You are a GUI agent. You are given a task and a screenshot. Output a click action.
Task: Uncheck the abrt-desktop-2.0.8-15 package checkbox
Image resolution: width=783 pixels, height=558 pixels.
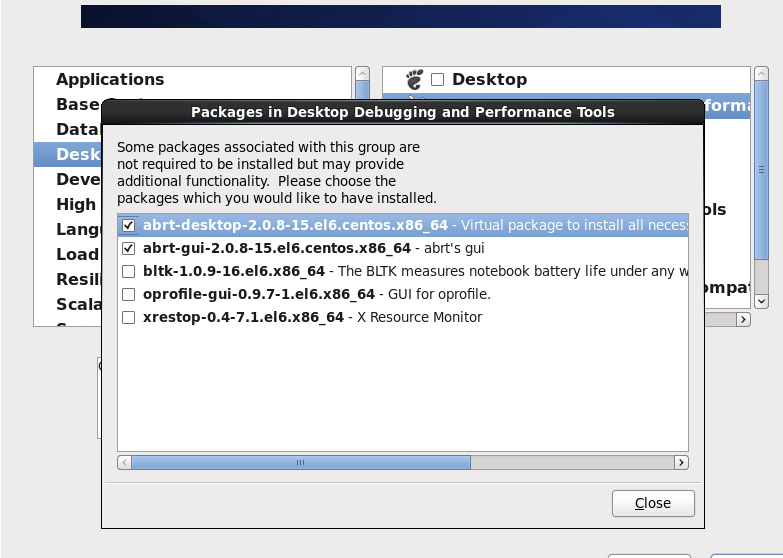pyautogui.click(x=128, y=225)
